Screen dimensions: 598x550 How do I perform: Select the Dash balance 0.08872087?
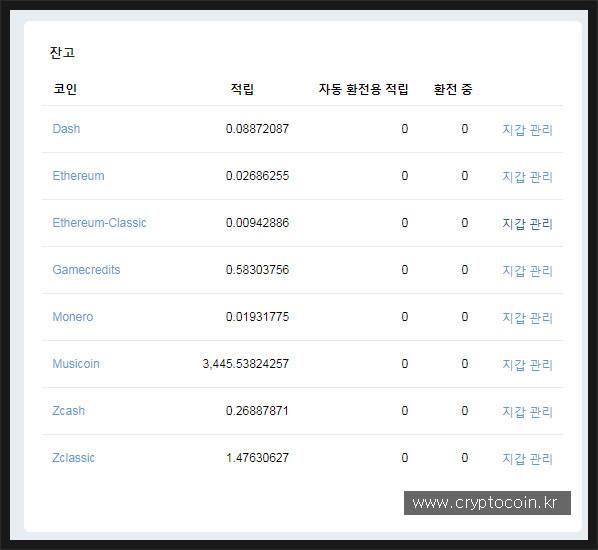point(257,129)
